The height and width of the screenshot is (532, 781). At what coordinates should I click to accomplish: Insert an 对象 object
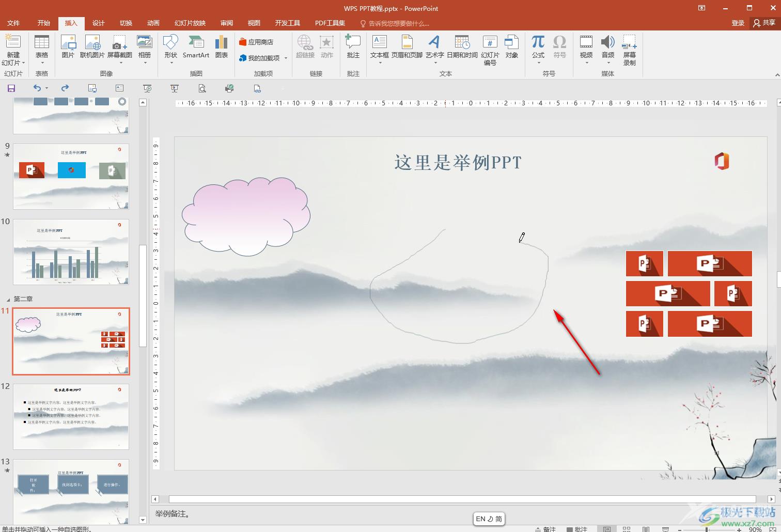[x=512, y=46]
